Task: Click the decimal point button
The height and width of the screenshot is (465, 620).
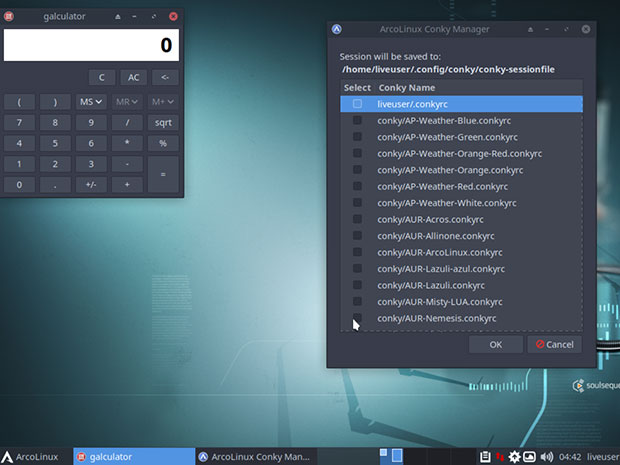Action: [x=55, y=185]
